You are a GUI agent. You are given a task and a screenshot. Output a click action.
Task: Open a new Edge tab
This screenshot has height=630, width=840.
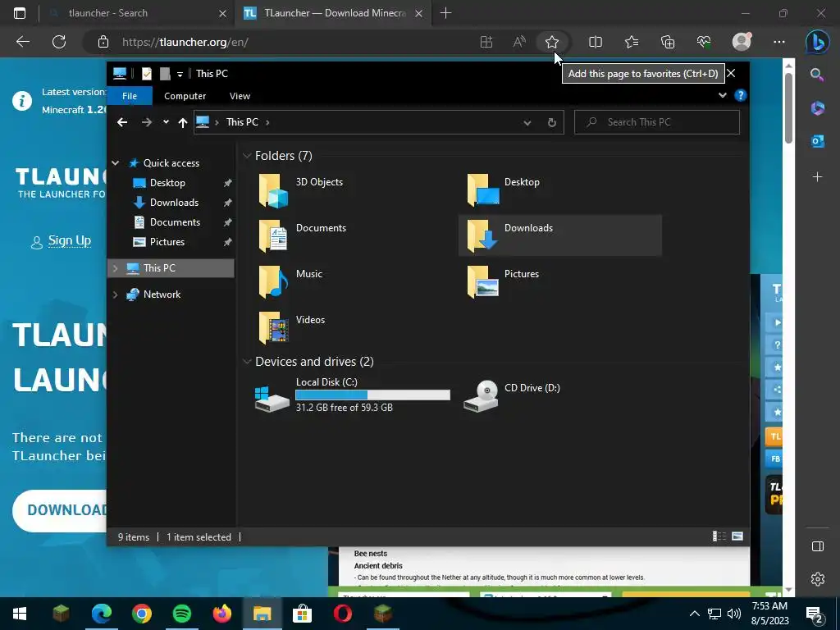click(445, 13)
